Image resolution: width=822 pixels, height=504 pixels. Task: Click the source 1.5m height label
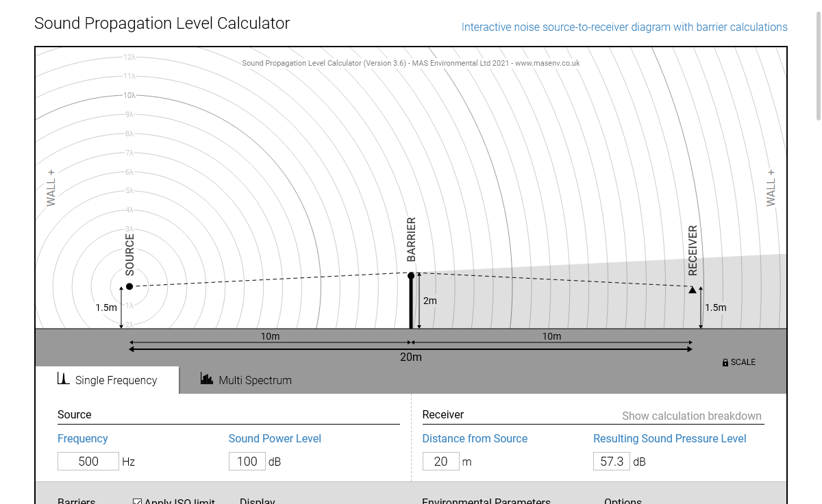click(106, 307)
